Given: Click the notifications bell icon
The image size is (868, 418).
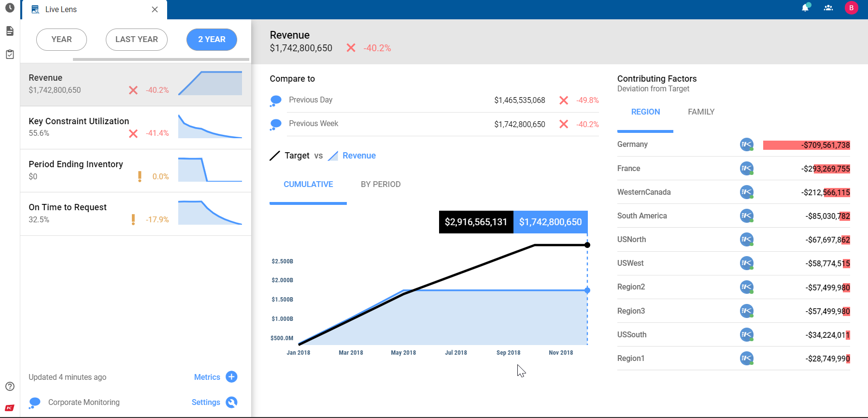Looking at the screenshot, I should click(805, 8).
